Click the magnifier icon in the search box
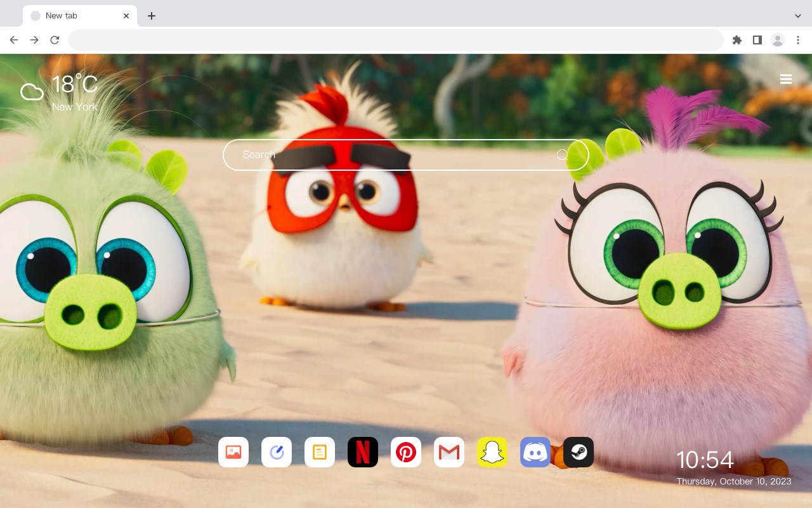Viewport: 812px width, 508px height. coord(562,155)
